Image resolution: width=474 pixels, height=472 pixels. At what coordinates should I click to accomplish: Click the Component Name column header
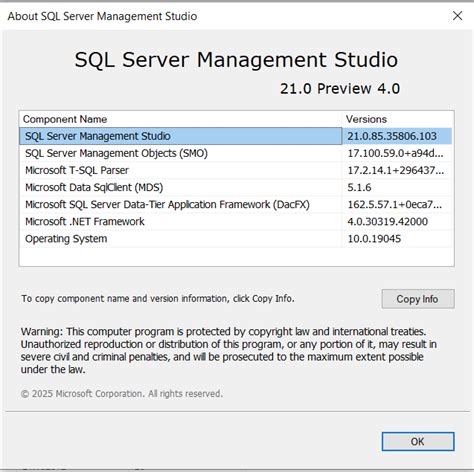click(x=181, y=119)
